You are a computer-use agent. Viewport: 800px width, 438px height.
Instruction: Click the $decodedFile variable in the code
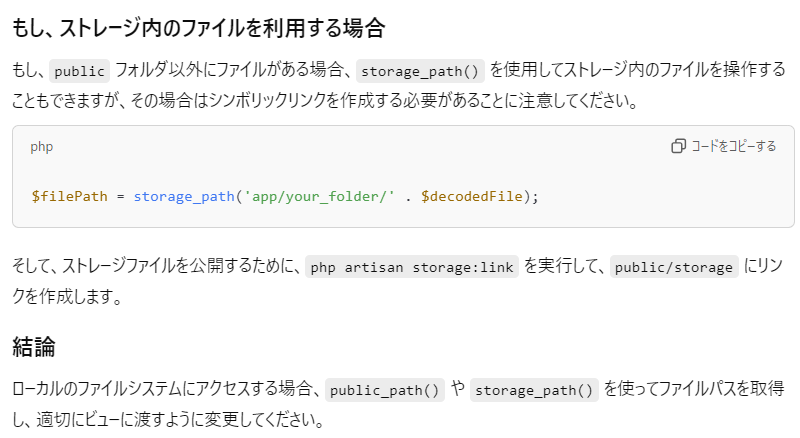pyautogui.click(x=472, y=196)
